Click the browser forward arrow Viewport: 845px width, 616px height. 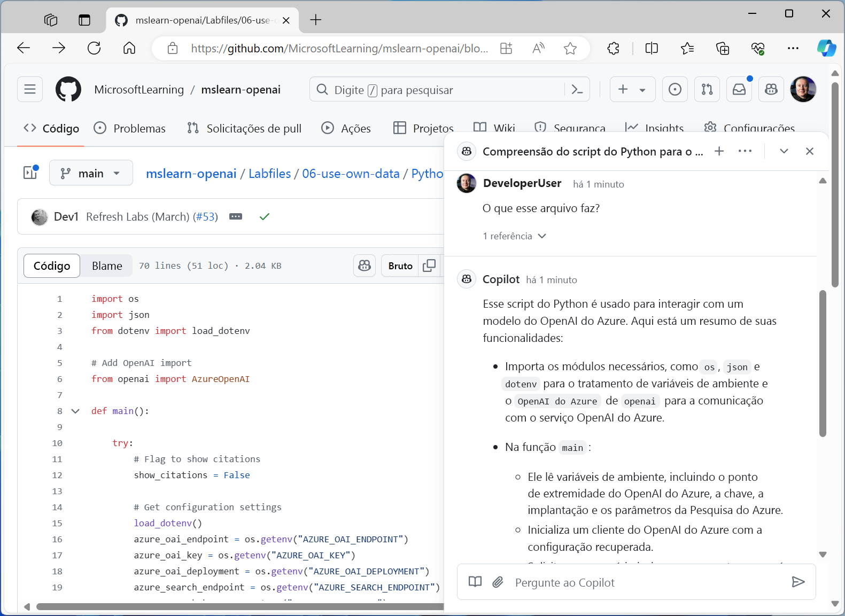(x=59, y=48)
